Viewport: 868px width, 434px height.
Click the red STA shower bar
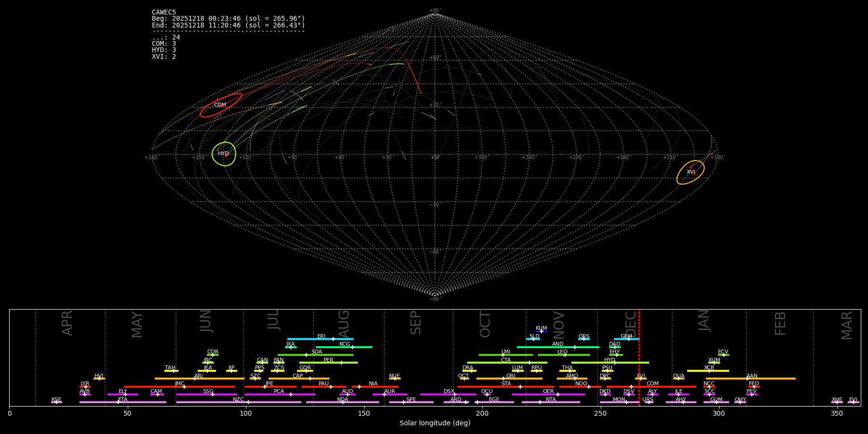(505, 386)
